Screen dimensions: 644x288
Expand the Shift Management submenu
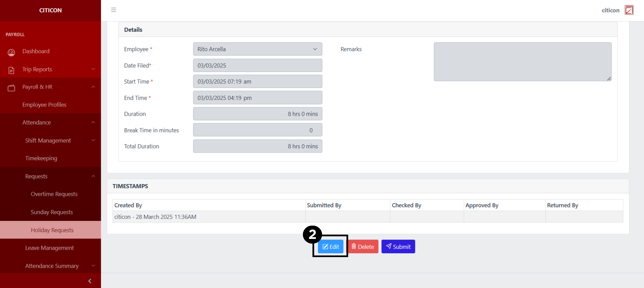coord(93,140)
